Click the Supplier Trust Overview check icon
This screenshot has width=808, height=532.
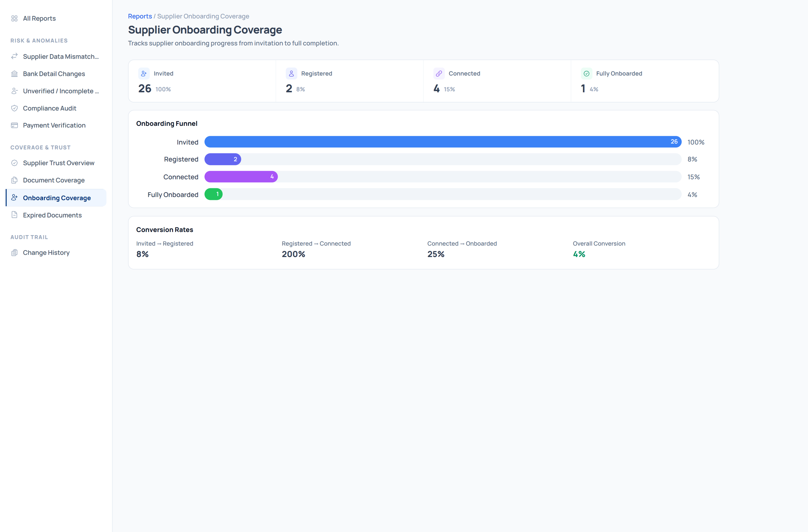pyautogui.click(x=14, y=163)
